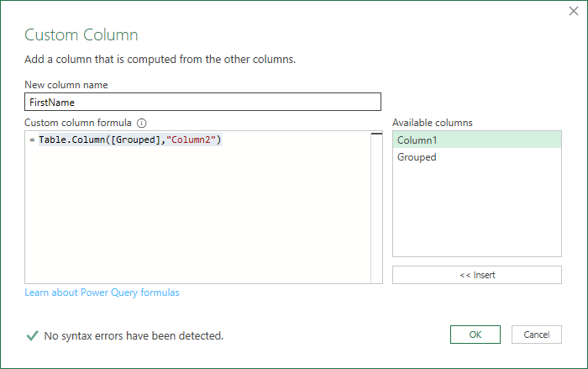Select Grouped in Available columns list
This screenshot has width=588, height=369.
pos(476,157)
